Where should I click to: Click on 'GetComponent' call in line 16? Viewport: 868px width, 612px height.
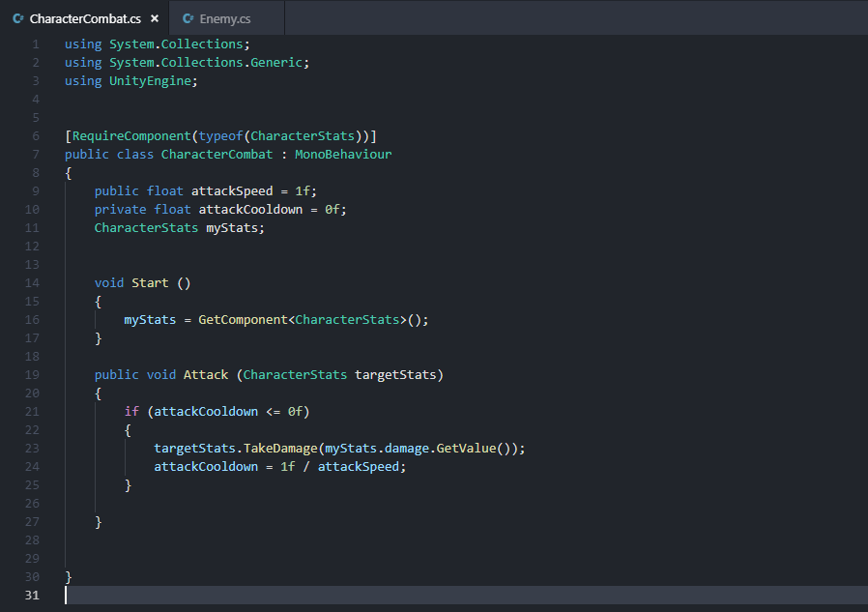click(x=243, y=320)
